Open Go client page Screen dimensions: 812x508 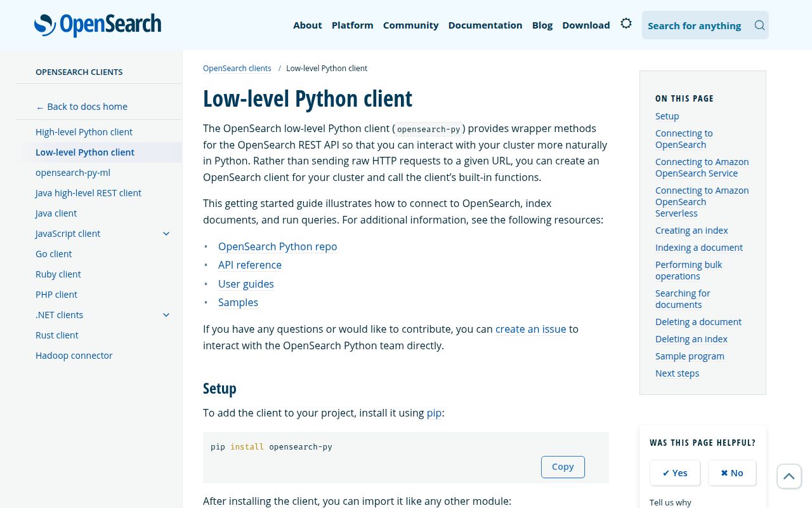click(54, 254)
